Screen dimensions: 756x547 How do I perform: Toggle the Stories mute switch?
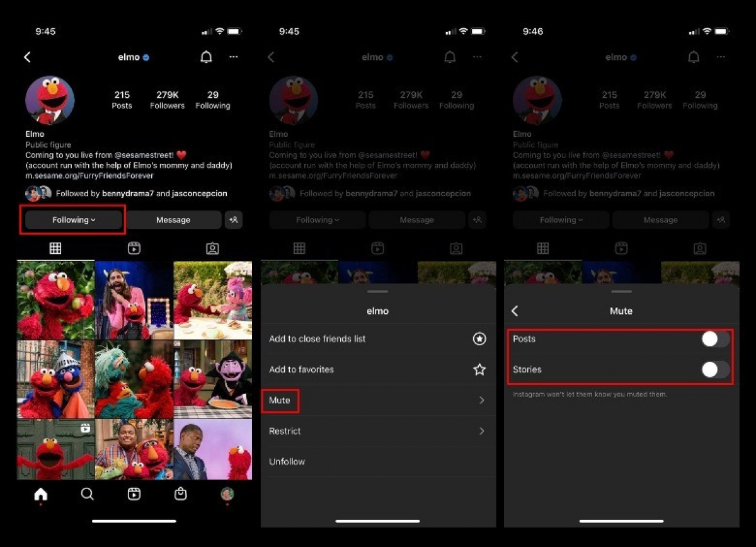point(716,370)
